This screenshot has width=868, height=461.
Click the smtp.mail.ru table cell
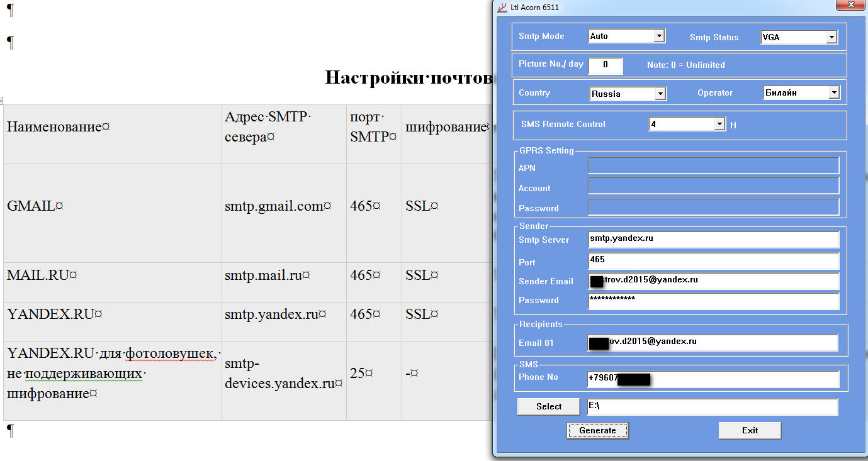[284, 282]
